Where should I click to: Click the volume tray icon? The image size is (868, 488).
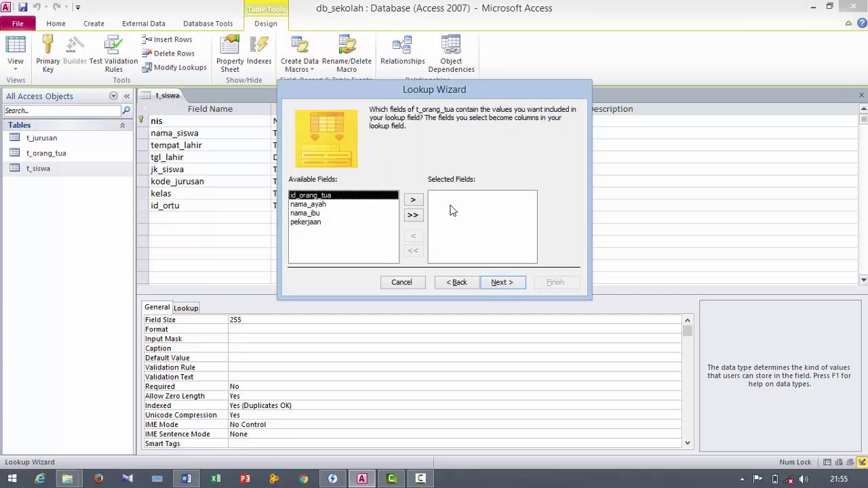pos(805,479)
